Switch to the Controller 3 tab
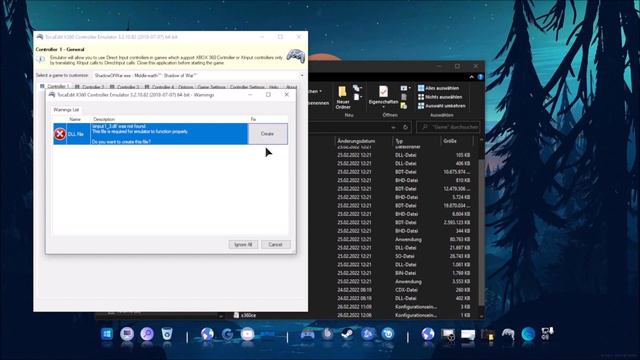 [x=124, y=87]
